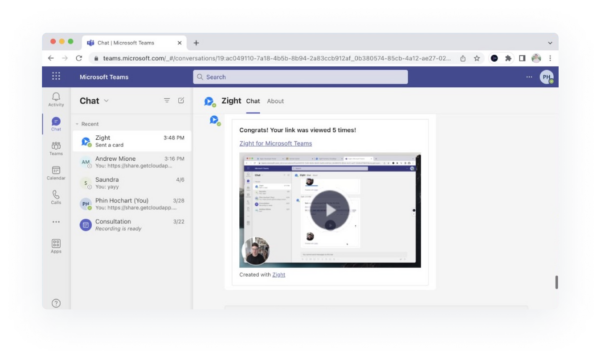The height and width of the screenshot is (360, 600).
Task: Click the browser address bar URL
Action: (x=276, y=58)
